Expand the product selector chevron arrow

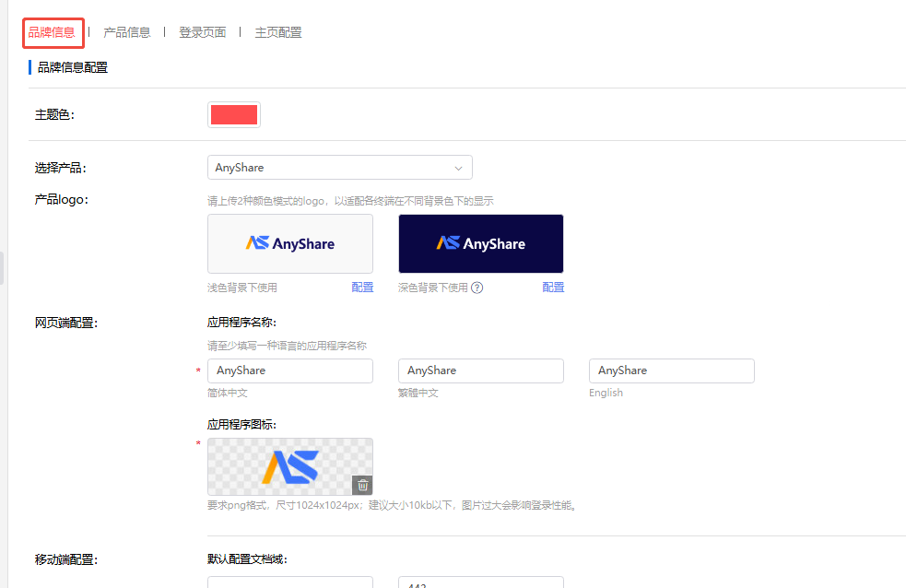[458, 167]
